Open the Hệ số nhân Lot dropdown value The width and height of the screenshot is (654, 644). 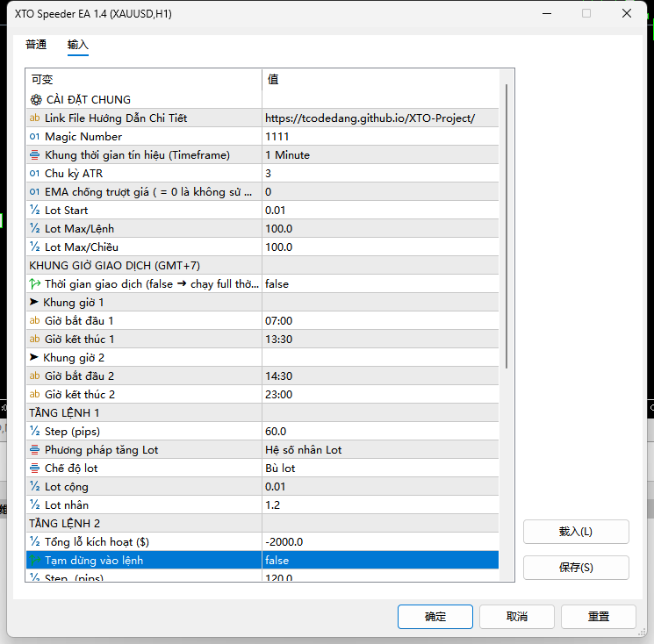(380, 450)
